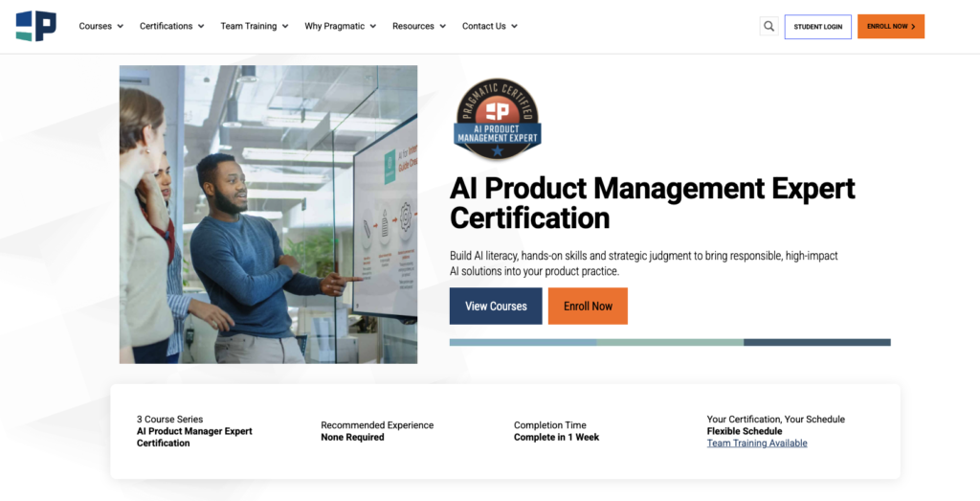Click the 'None Required' text
The width and height of the screenshot is (980, 501).
tap(352, 437)
